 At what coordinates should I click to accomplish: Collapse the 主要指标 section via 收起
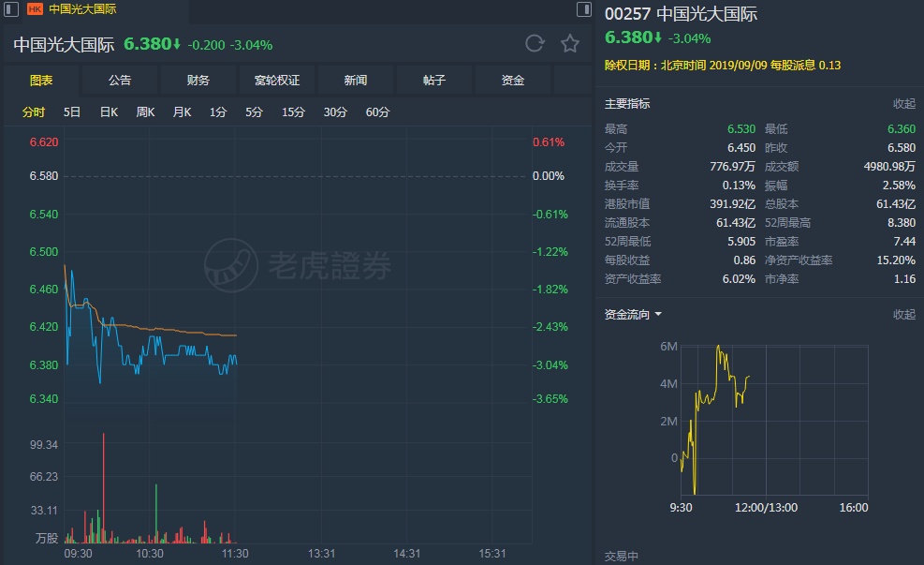903,104
